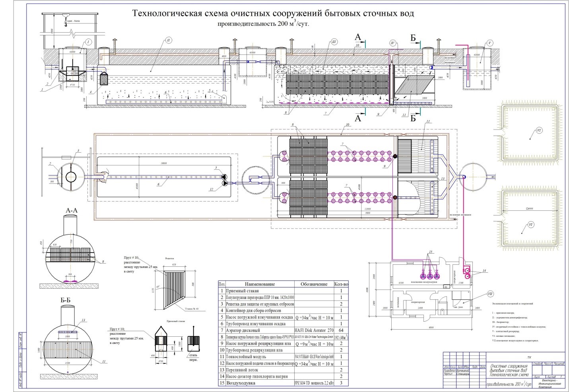The width and height of the screenshot is (569, 392).
Task: Click the '192 (48м³)' quantity cell
Action: (341, 337)
